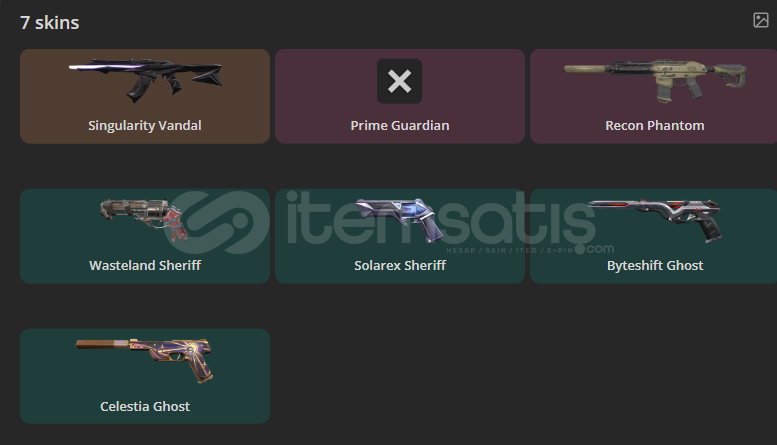777x445 pixels.
Task: Pick the Solarex Sheriff revolver image
Action: point(399,221)
